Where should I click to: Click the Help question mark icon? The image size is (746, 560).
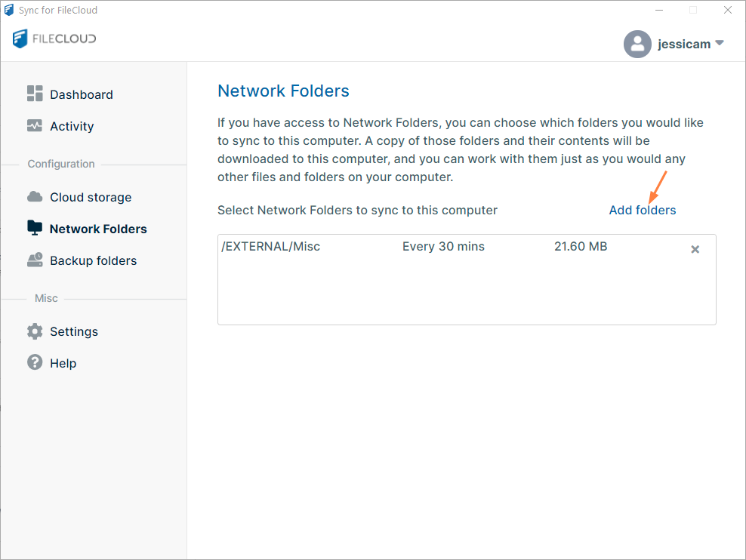click(x=35, y=363)
